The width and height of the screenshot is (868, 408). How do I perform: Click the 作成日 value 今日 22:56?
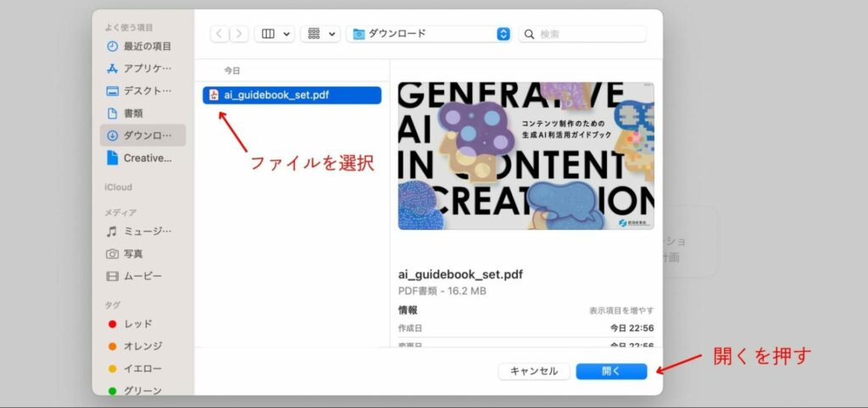click(632, 328)
